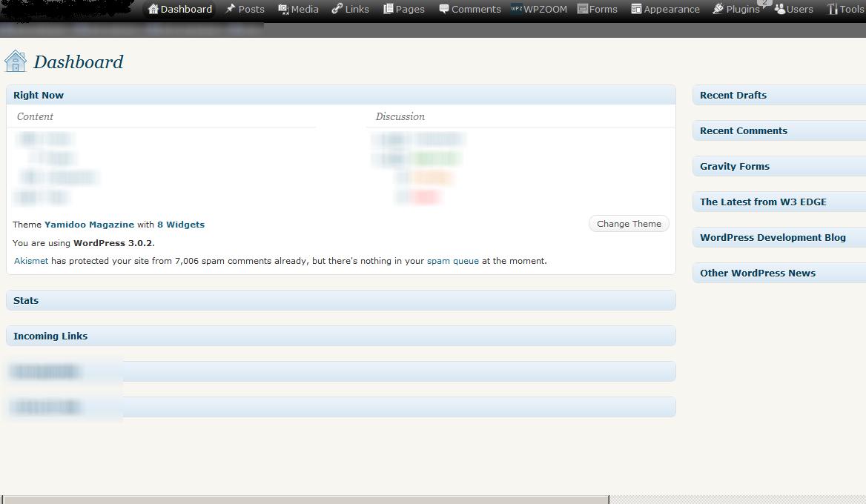Click the Dashboard house icon in top menu

[x=153, y=9]
